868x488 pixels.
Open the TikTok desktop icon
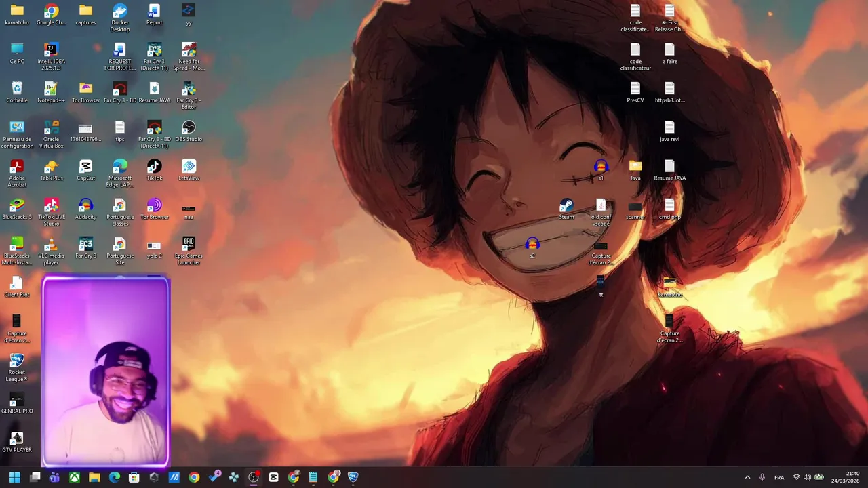(x=154, y=170)
